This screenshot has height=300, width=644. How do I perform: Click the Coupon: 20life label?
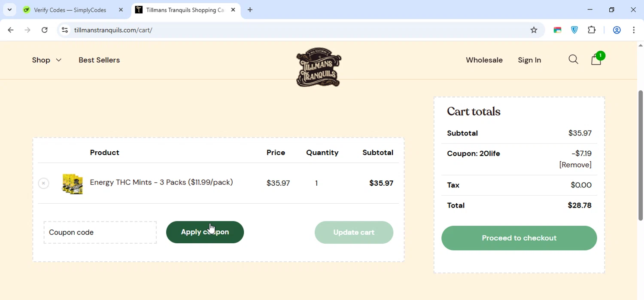pos(474,153)
